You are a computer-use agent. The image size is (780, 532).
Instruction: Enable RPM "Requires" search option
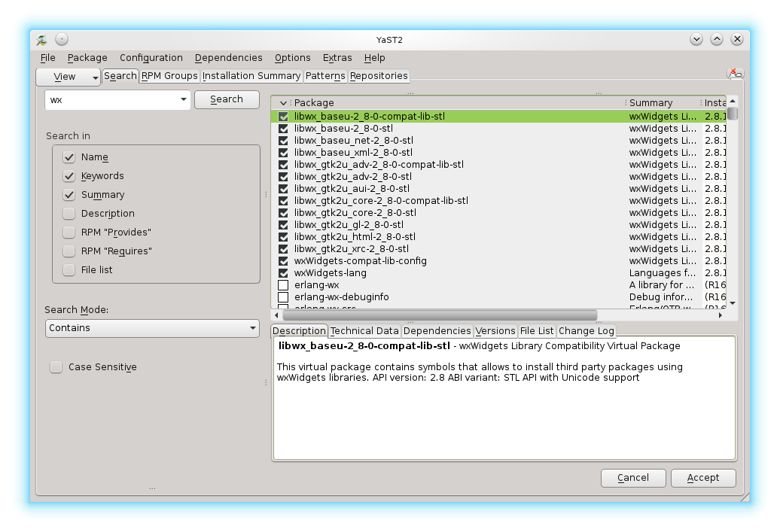(69, 251)
